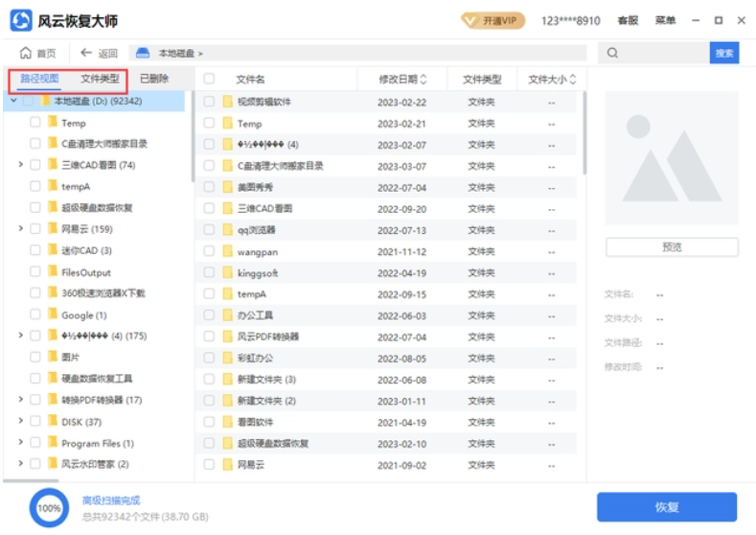Viewport: 756px width, 535px height.
Task: Click the magnifier icon in the search box
Action: [612, 53]
